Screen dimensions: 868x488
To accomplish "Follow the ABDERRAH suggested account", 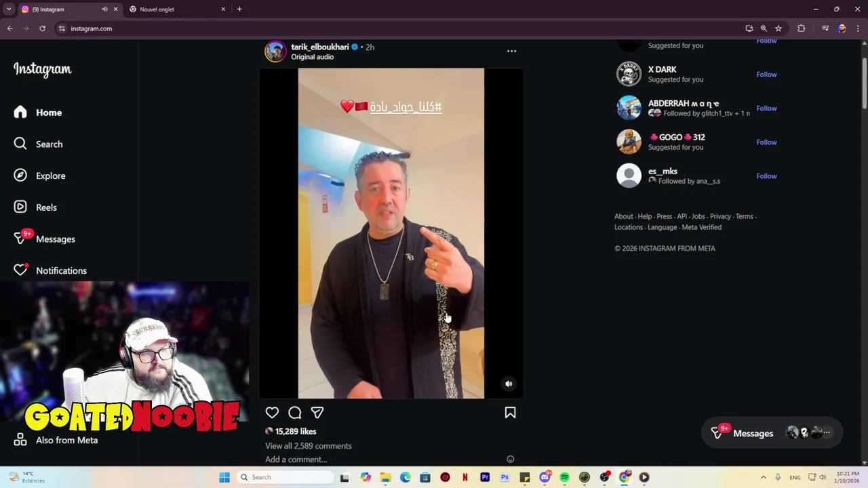I will coord(766,108).
